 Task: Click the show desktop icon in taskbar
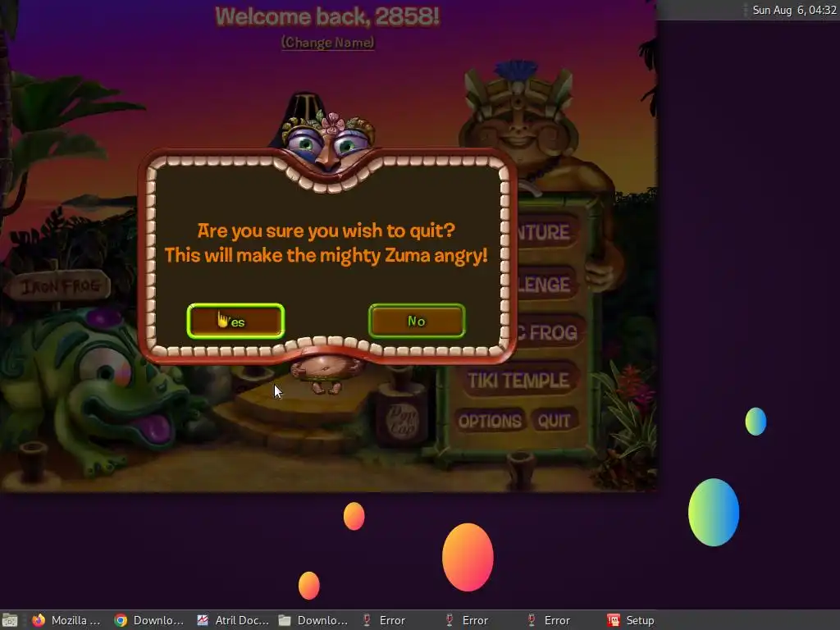click(x=10, y=620)
